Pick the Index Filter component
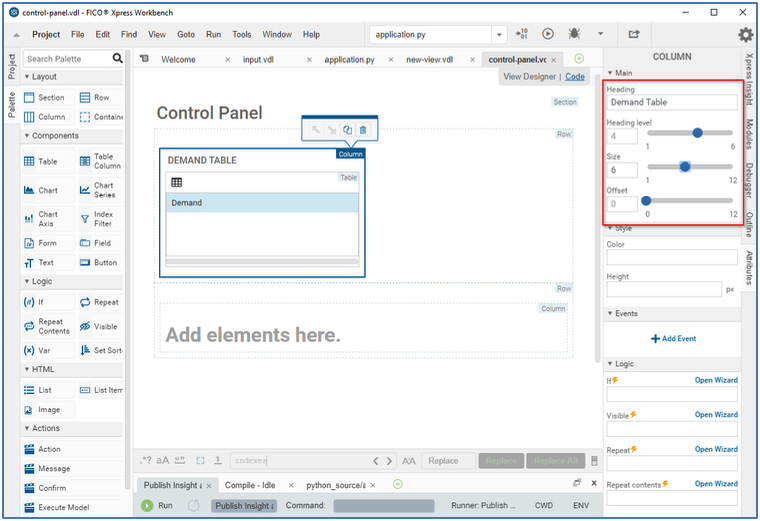Viewport: 760px width, 521px height. click(100, 219)
